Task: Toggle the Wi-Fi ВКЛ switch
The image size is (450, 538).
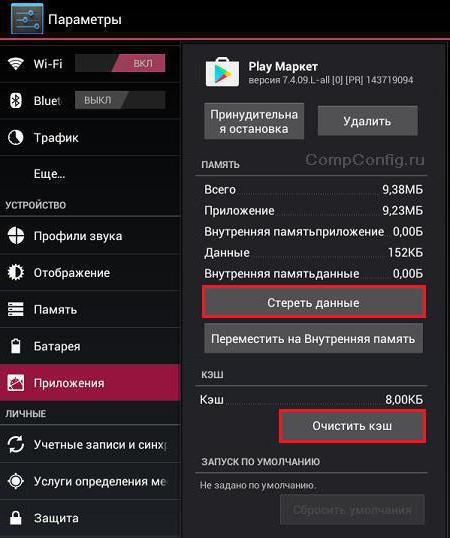Action: pyautogui.click(x=120, y=63)
